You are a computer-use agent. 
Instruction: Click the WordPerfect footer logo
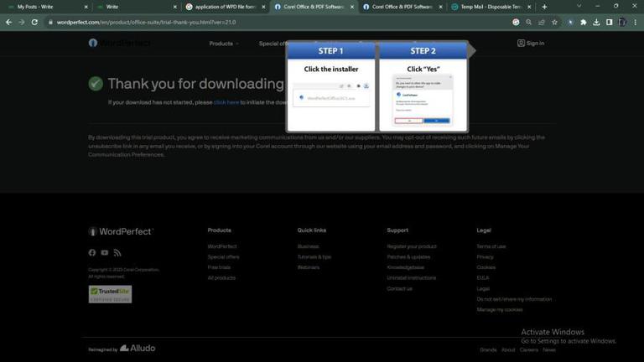pyautogui.click(x=121, y=231)
